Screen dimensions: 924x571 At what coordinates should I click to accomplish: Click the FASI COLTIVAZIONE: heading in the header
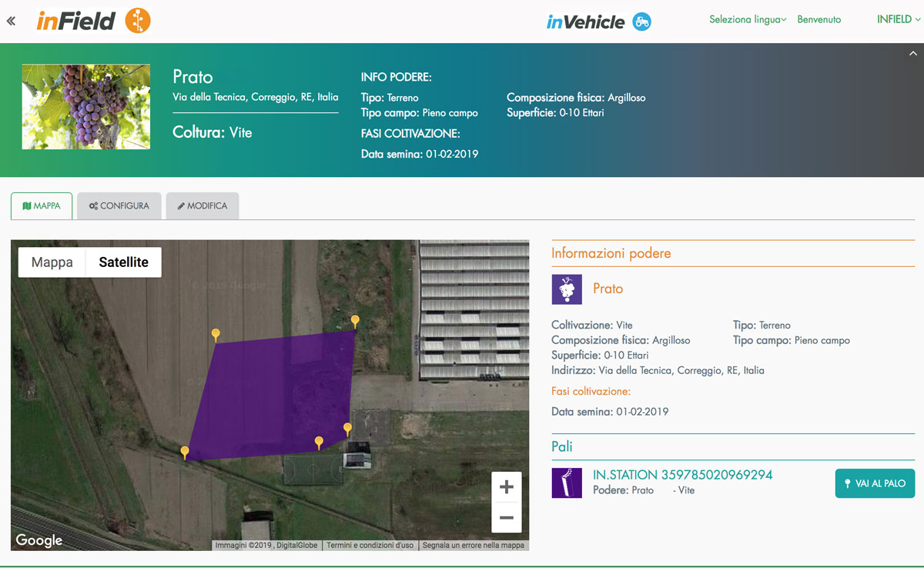410,134
